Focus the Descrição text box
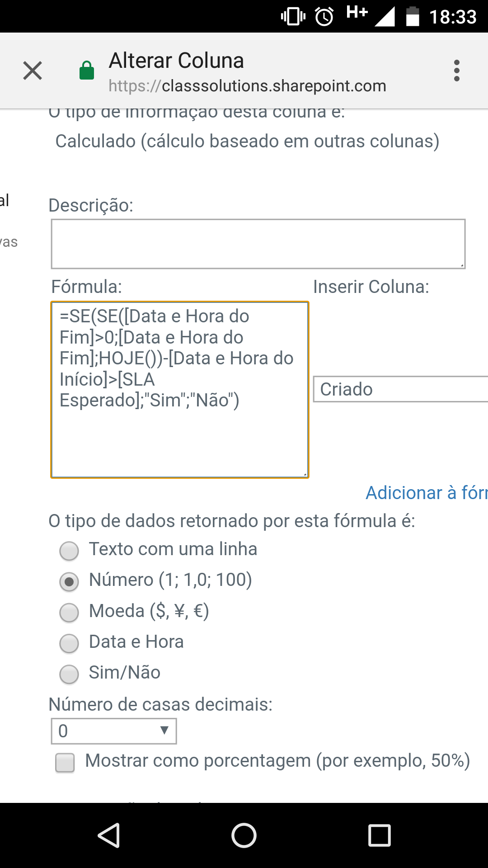 click(258, 244)
